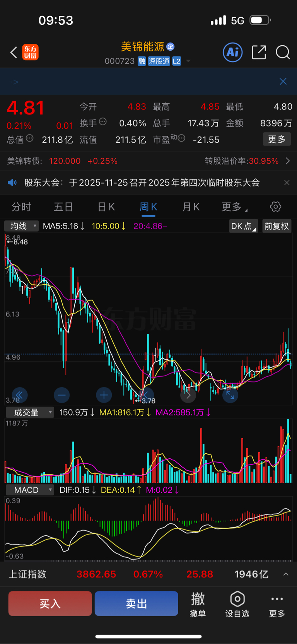Switch to 分时 tab

(x=21, y=207)
